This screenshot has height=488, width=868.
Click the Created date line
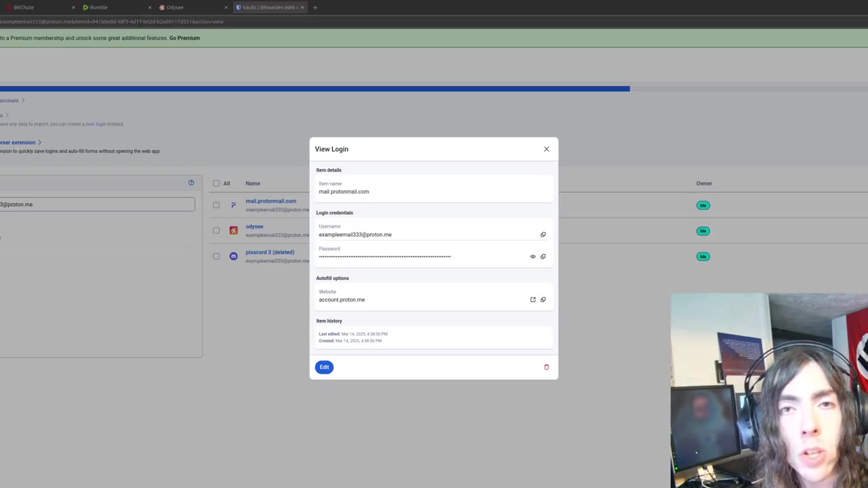[350, 341]
